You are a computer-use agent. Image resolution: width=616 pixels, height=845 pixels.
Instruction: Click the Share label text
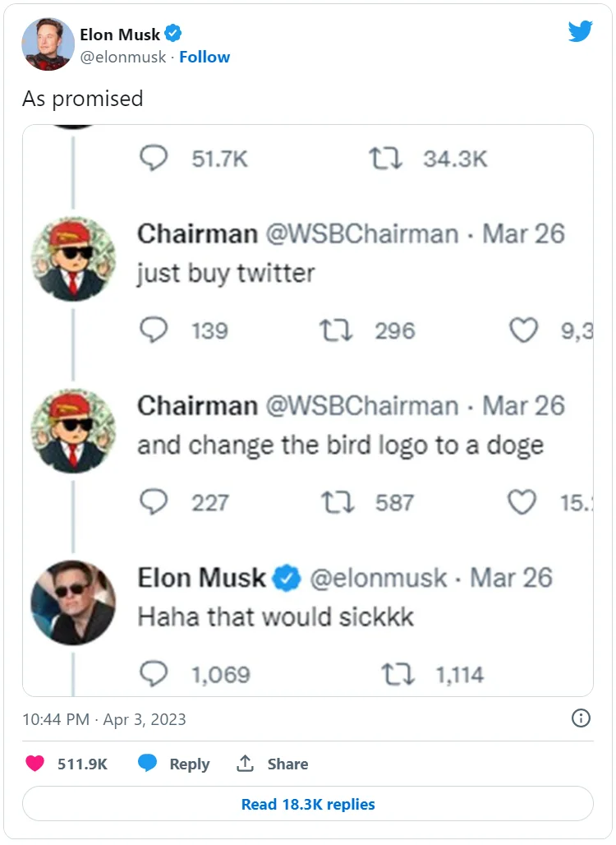[x=287, y=764]
